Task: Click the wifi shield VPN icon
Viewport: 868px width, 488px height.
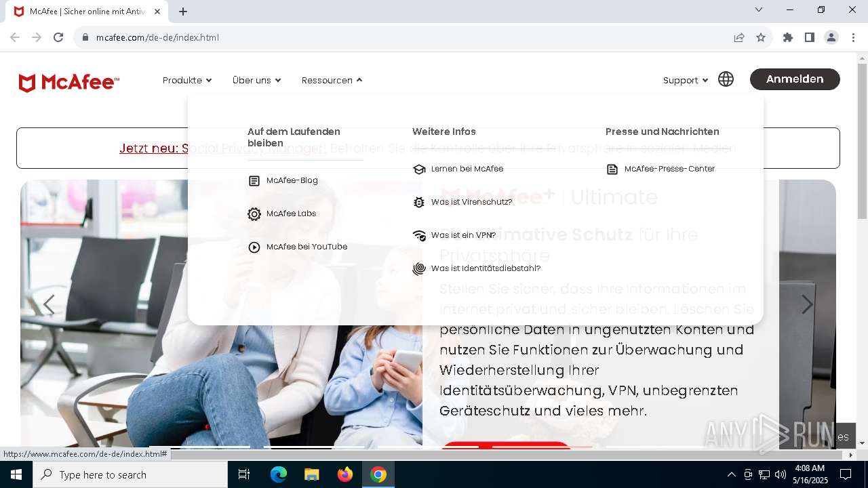Action: (419, 236)
